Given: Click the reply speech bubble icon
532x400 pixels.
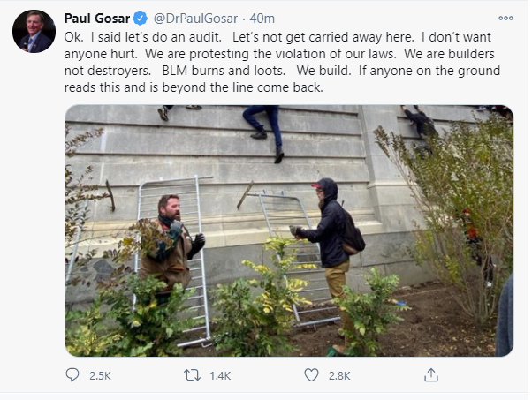Looking at the screenshot, I should 73,375.
